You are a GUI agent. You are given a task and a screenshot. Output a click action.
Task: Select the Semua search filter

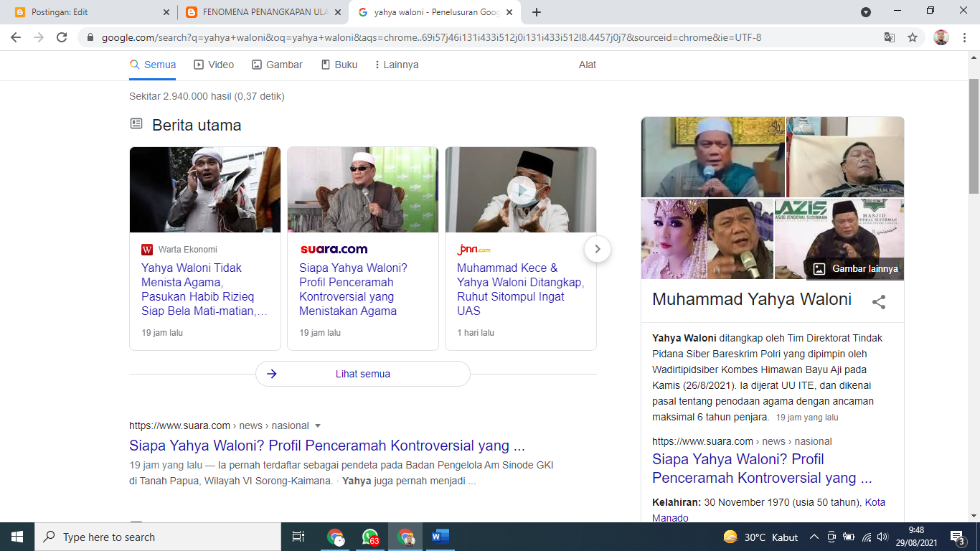[x=153, y=65]
